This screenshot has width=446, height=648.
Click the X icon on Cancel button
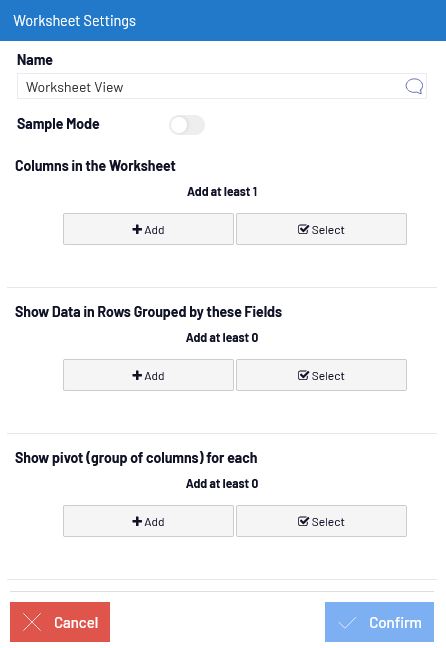(x=32, y=622)
